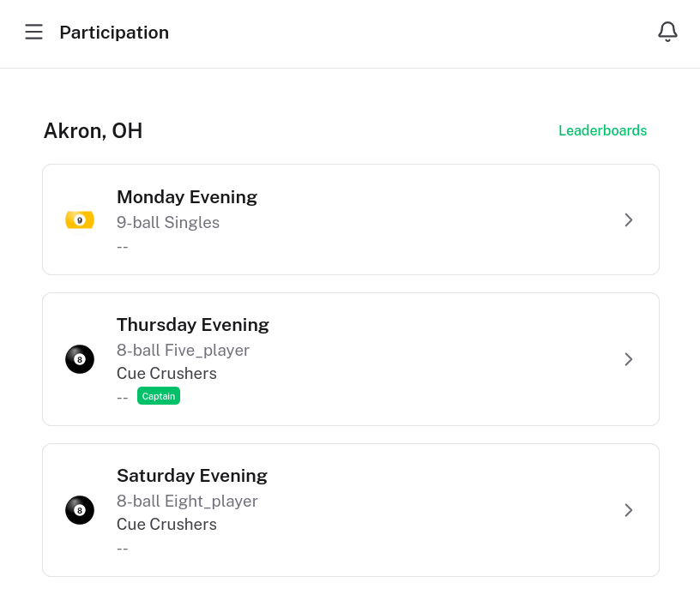Select the Participation header title
Screen dimensions: 700x601
pos(114,33)
